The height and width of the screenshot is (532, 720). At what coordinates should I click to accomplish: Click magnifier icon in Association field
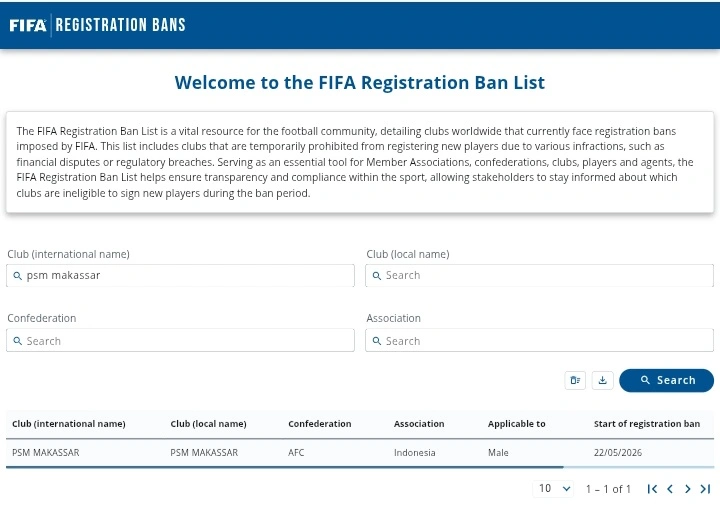[x=377, y=341]
